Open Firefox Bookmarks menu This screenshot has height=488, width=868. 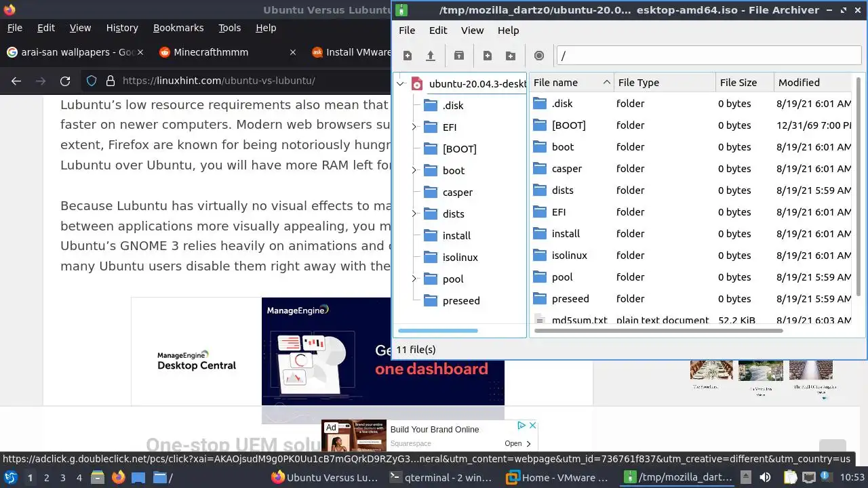(x=178, y=28)
